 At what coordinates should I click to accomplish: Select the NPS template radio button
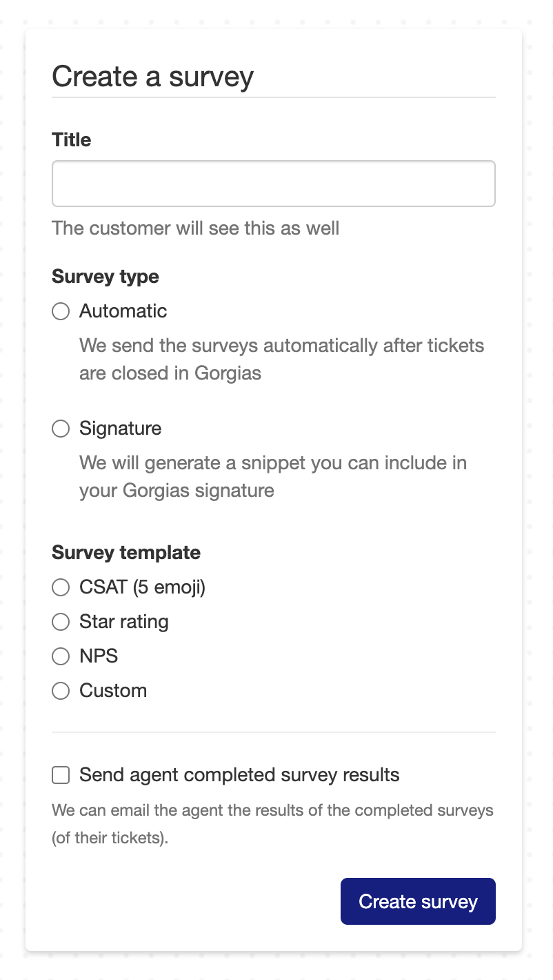click(61, 656)
